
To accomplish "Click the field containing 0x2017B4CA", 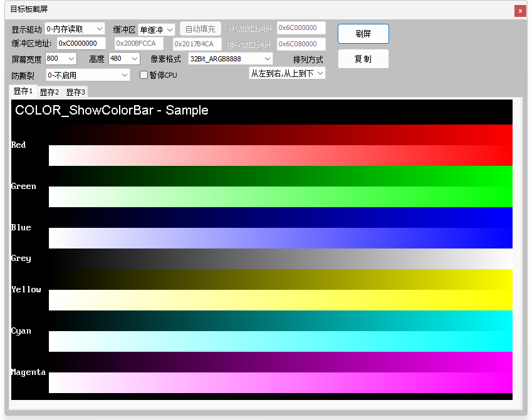I will [x=197, y=44].
